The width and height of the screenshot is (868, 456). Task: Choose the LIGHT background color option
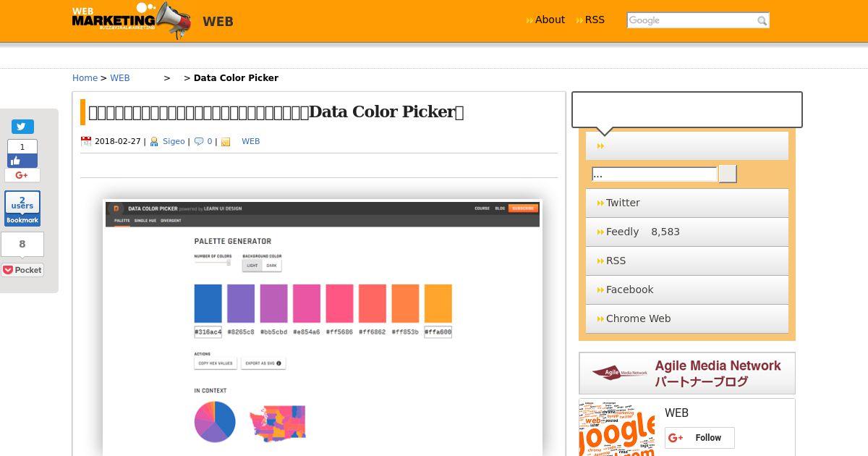click(252, 266)
